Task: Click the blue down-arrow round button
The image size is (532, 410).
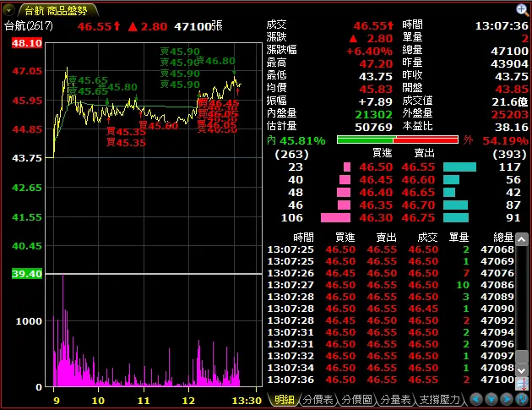Action: pos(491,399)
